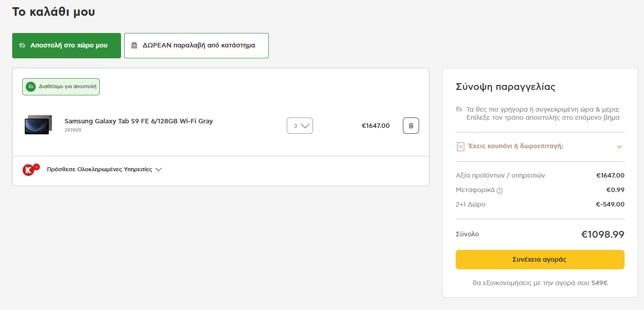Click the truck icon in order summary

coord(459,109)
